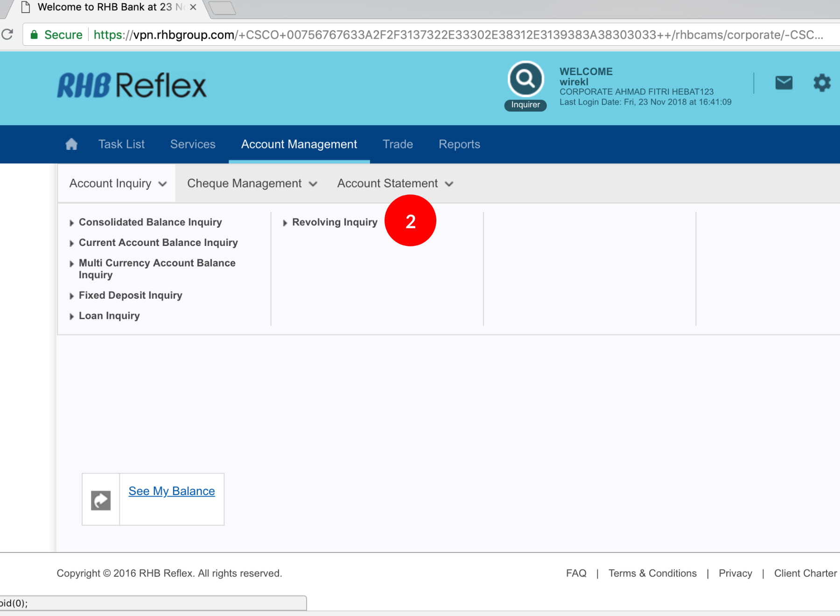Open the Reports tab
Screen dimensions: 840x616
[x=459, y=144]
